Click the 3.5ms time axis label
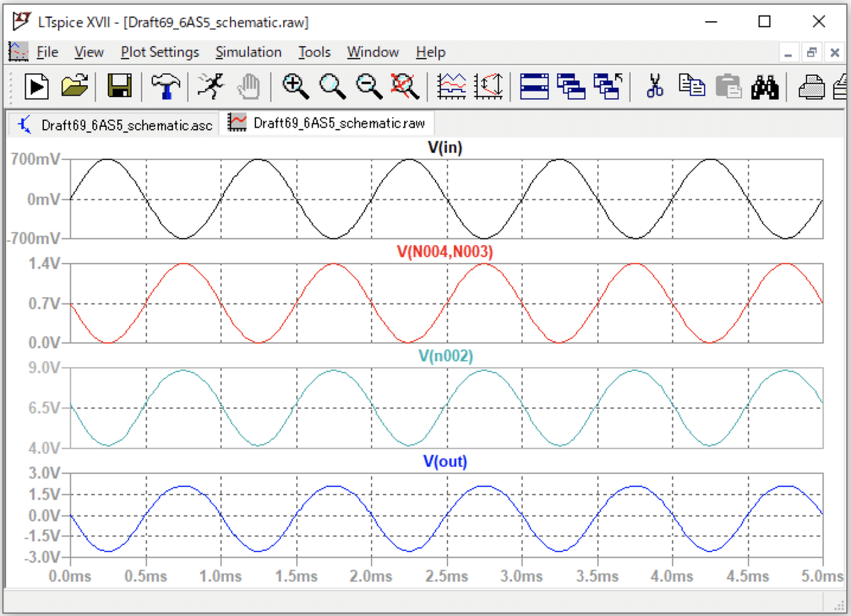851x616 pixels. pos(597,576)
